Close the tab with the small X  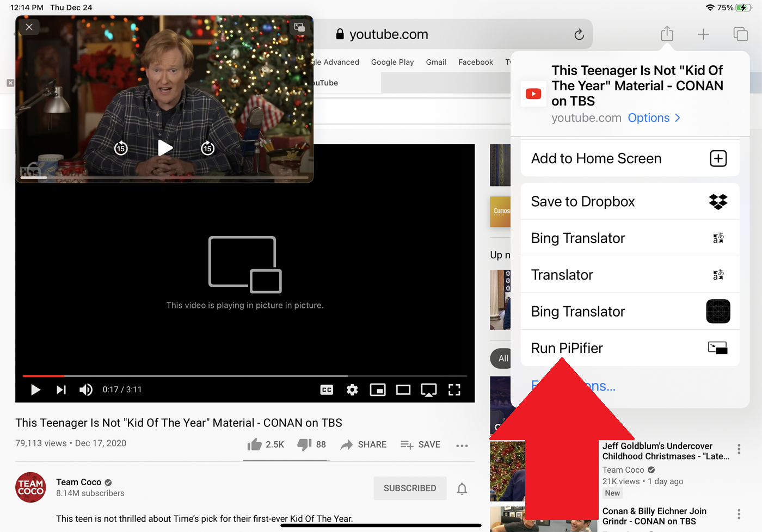(x=10, y=83)
